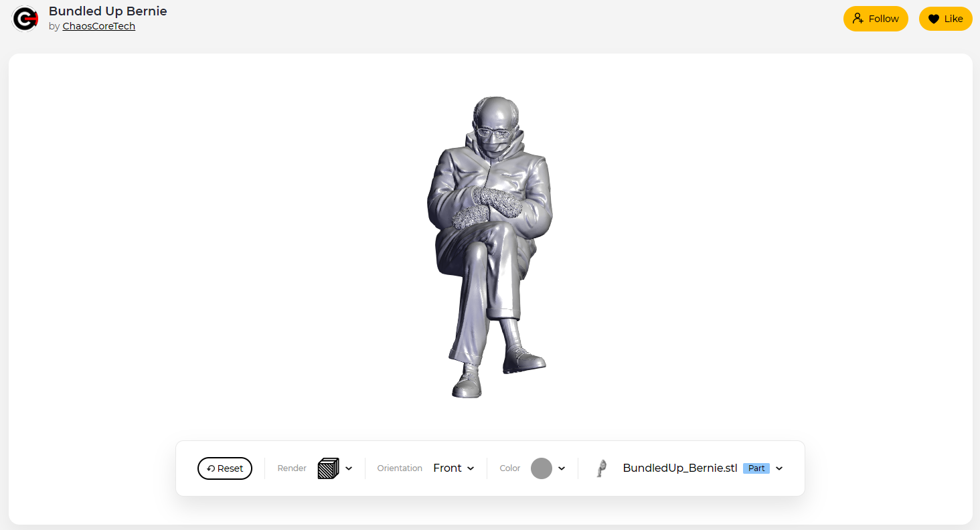
Task: Click the shaded cube render mode icon
Action: [x=328, y=468]
